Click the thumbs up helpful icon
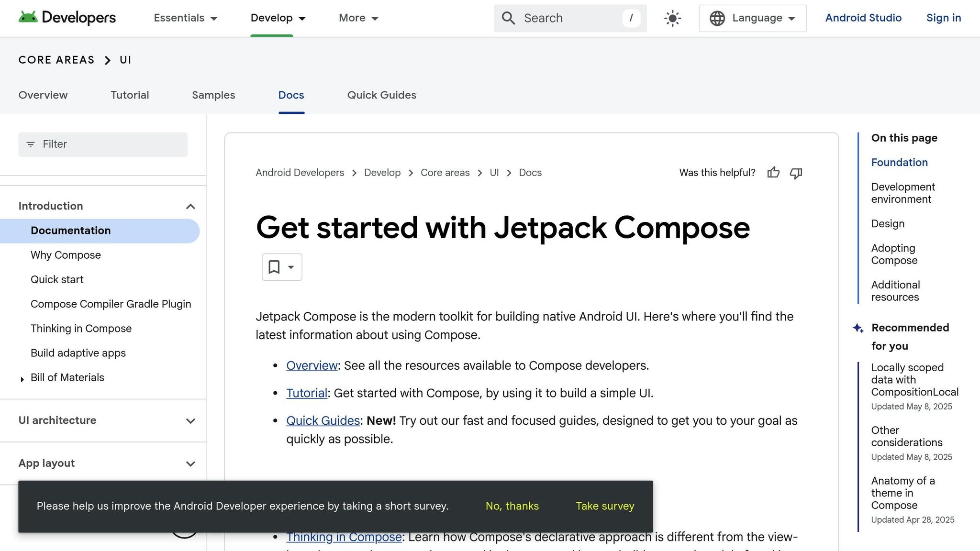980x551 pixels. 773,173
